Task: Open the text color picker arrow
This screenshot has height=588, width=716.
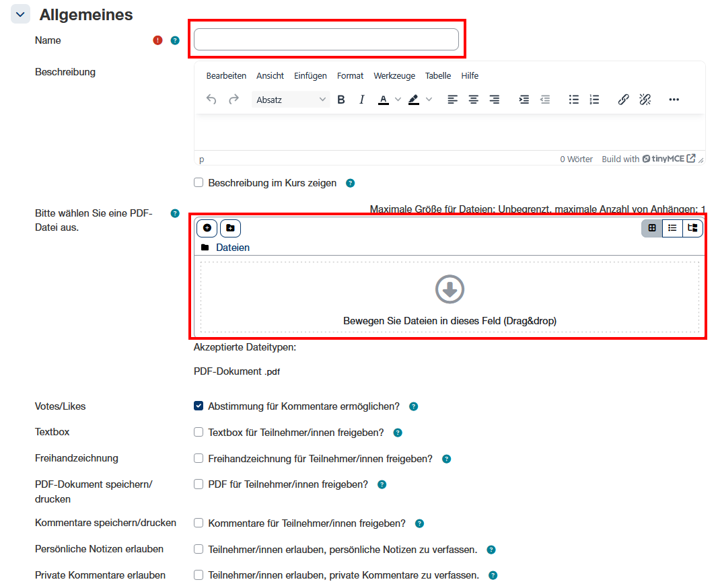Action: pyautogui.click(x=398, y=100)
